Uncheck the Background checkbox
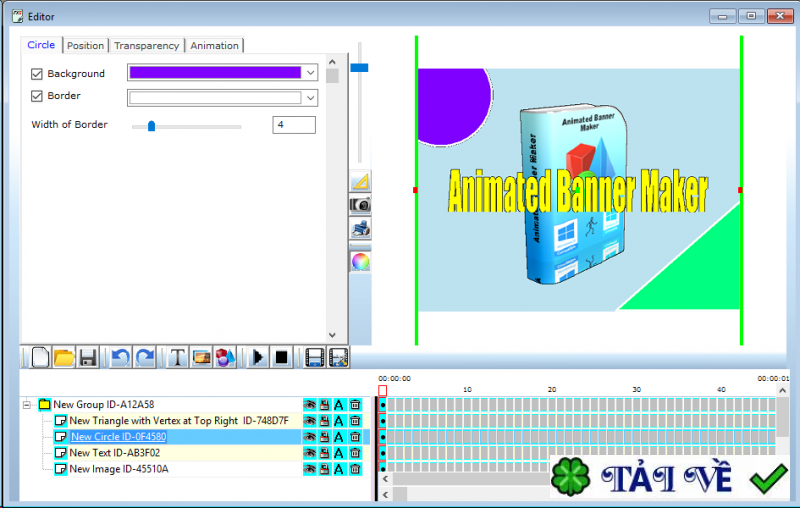The image size is (800, 508). pyautogui.click(x=37, y=74)
